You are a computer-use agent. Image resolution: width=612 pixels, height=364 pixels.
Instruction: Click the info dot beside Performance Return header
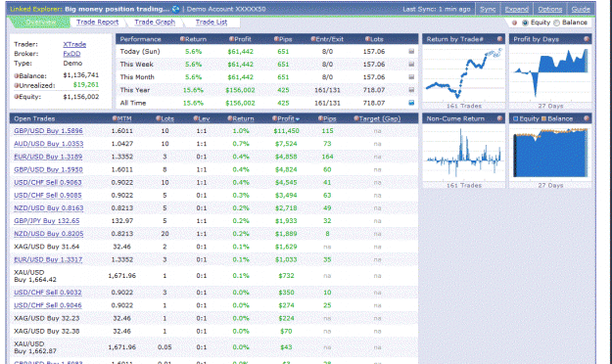coord(182,39)
